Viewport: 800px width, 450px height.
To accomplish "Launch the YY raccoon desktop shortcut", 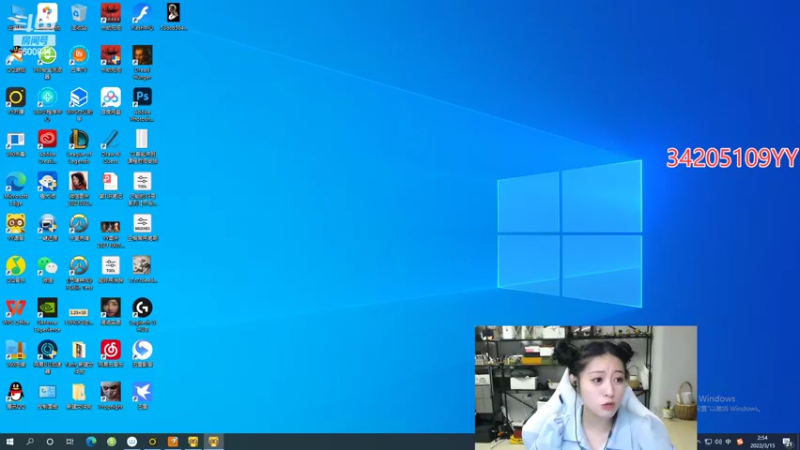I will click(16, 228).
